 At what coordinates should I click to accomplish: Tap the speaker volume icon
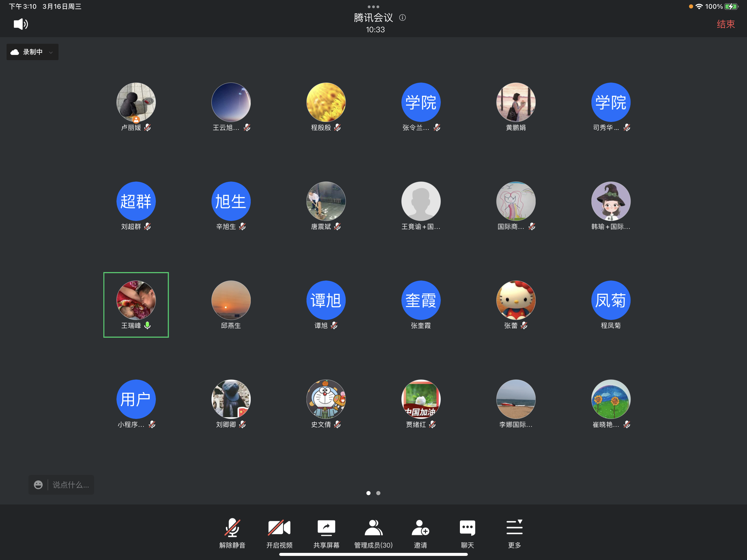pyautogui.click(x=21, y=24)
